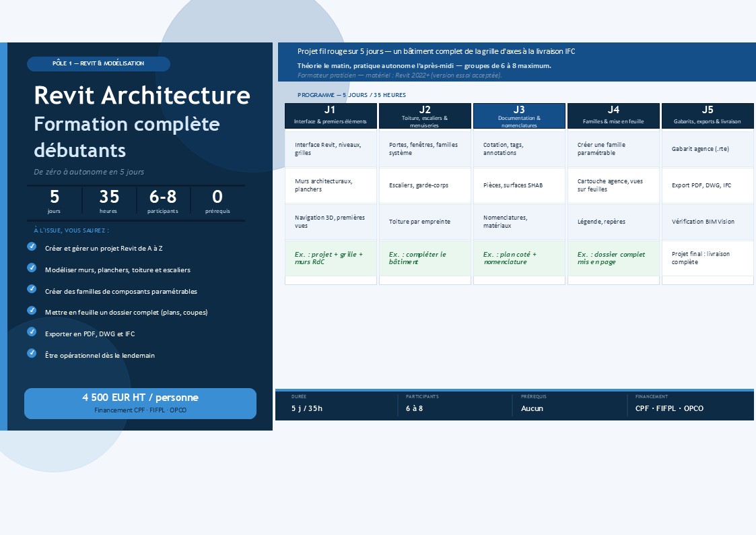Click the banner line 'Théorie le matin, pratique autonome'
Viewport: 756px width, 535px height.
(424, 65)
